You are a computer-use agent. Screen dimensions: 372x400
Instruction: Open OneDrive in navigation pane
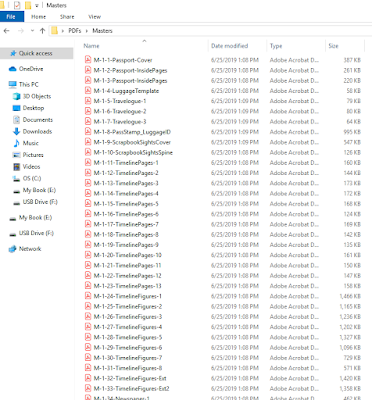[31, 69]
